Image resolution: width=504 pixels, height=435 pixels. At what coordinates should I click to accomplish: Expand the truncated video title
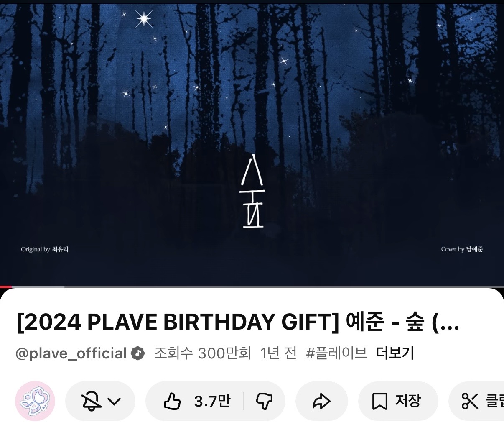(x=238, y=322)
